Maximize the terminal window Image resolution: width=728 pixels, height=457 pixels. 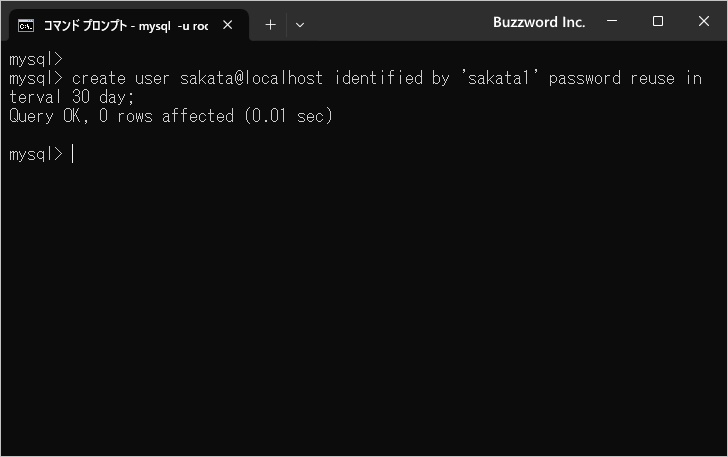click(658, 21)
